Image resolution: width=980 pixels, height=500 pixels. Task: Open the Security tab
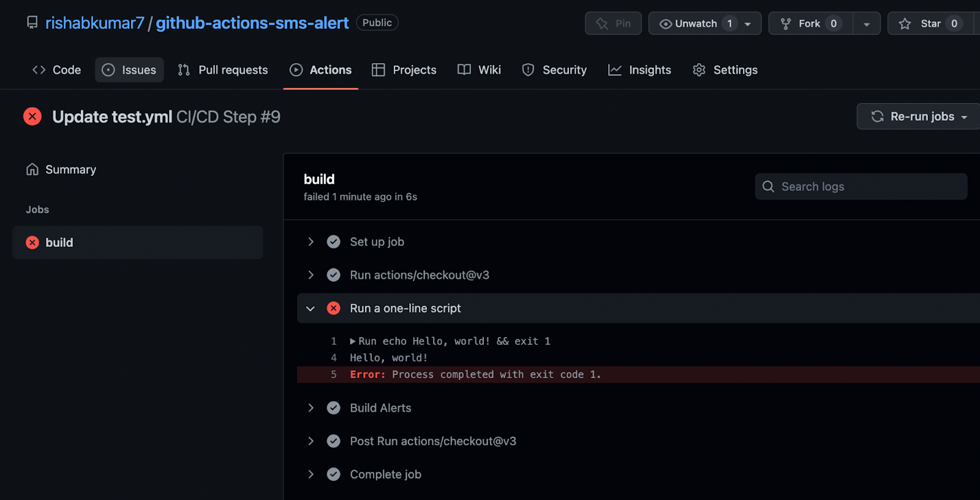click(x=554, y=70)
